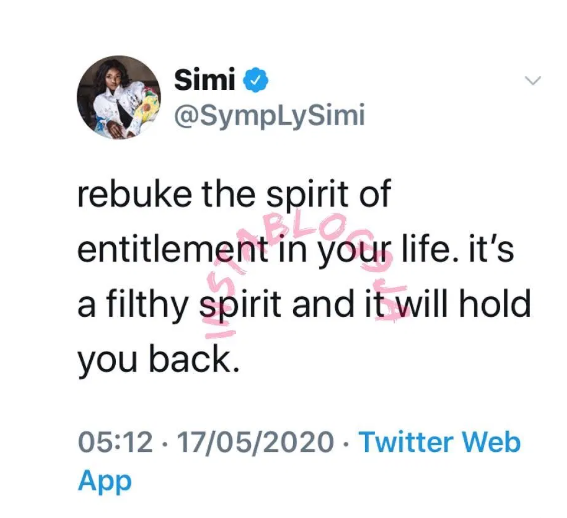Click the word filthy in the tweet
Image resolution: width=567 pixels, height=518 pixels.
146,306
